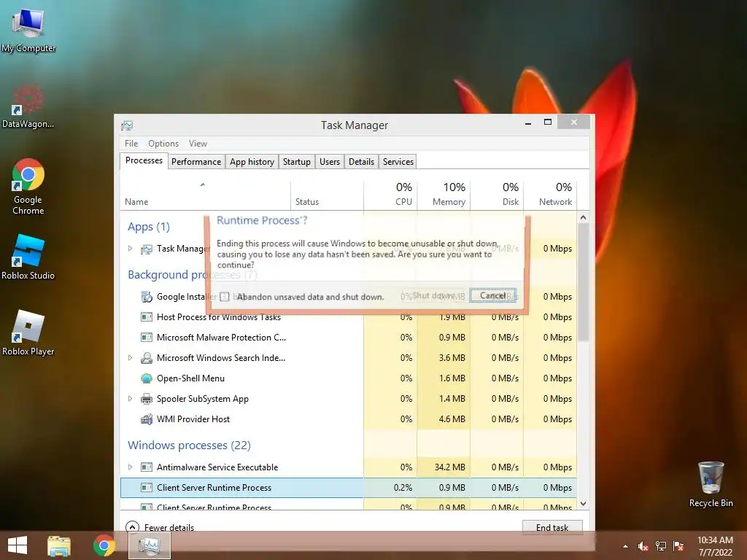Switch to the Users tab
This screenshot has height=560, width=747.
[x=329, y=162]
